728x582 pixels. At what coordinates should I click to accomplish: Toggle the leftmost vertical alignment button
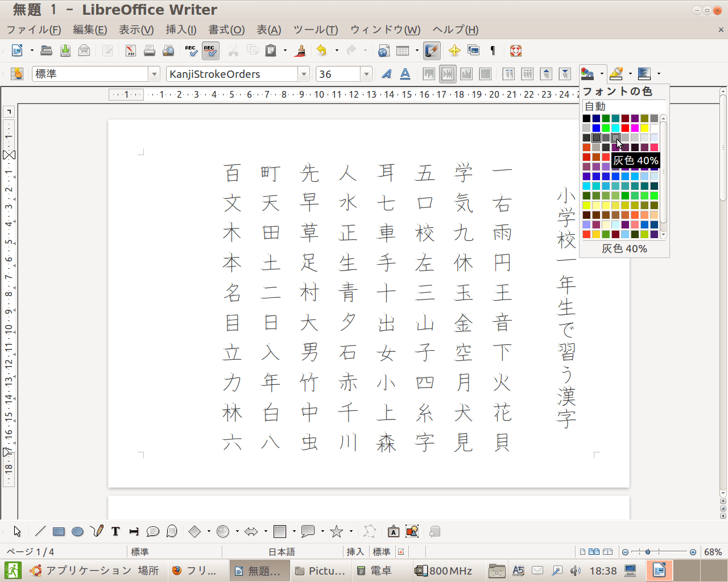[x=429, y=73]
